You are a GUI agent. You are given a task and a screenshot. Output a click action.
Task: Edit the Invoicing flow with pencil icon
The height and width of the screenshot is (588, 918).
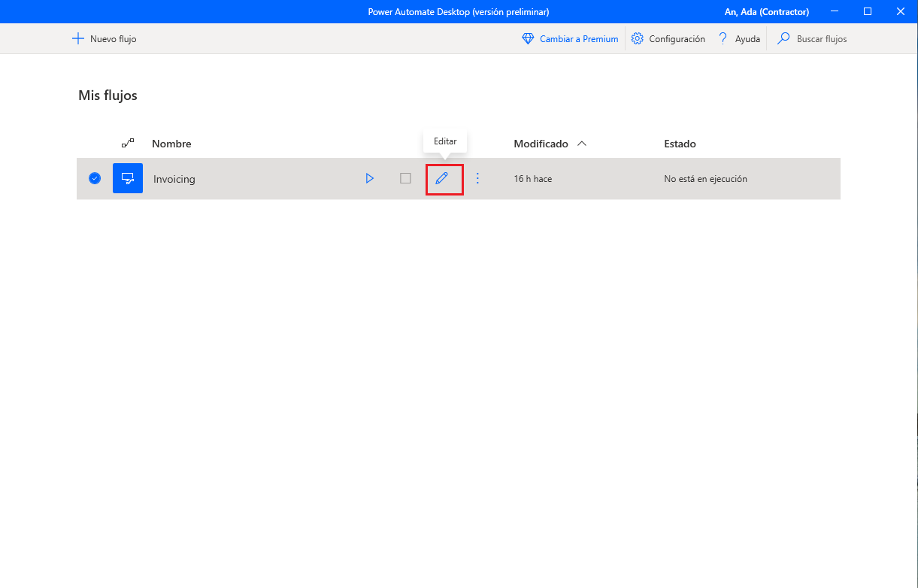pyautogui.click(x=442, y=178)
